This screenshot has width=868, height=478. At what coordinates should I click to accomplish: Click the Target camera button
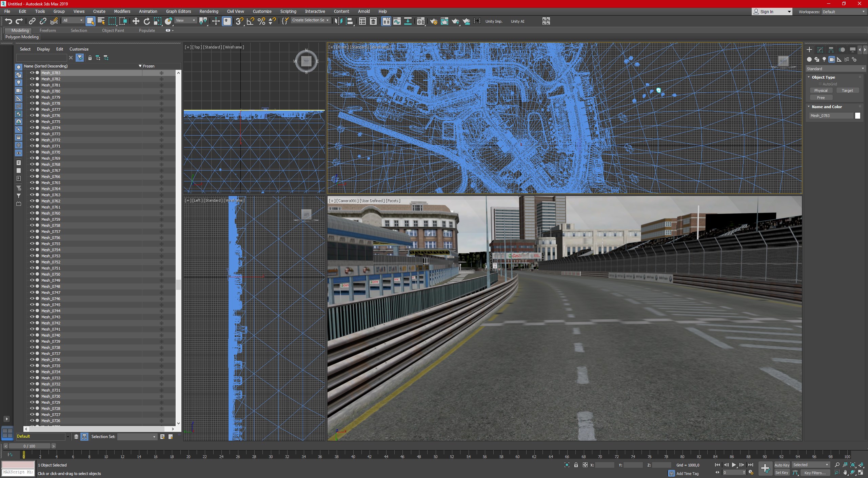[x=847, y=91]
